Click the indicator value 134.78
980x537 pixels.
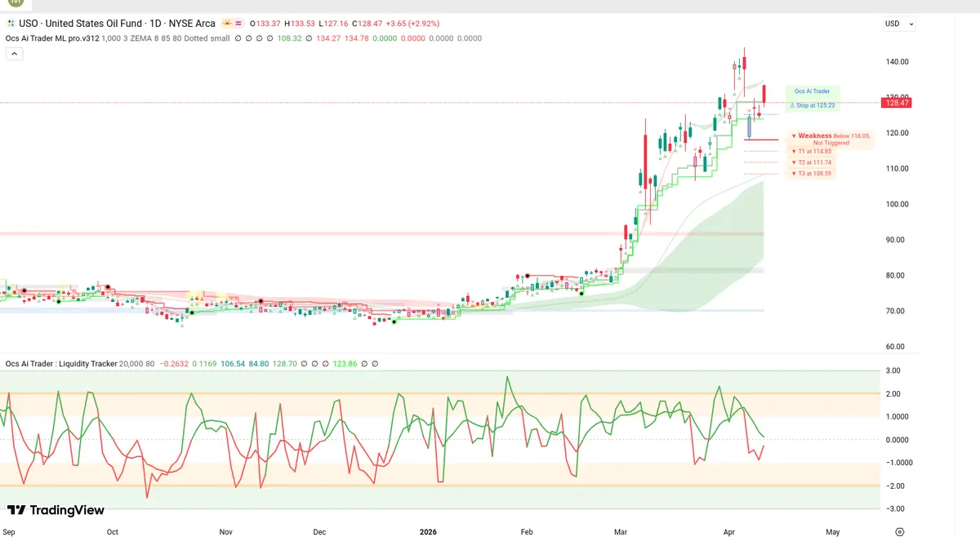358,38
